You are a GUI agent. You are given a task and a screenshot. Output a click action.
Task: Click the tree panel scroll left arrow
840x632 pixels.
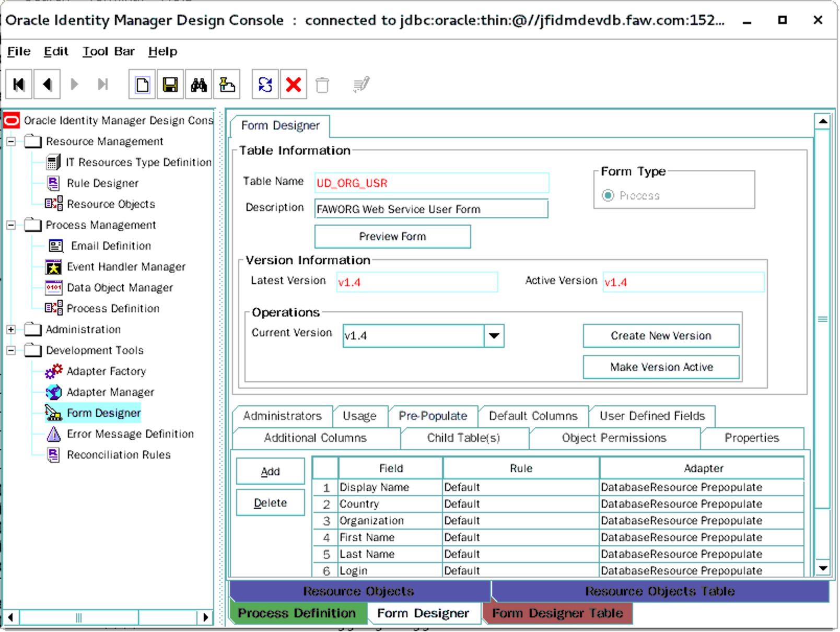click(11, 617)
